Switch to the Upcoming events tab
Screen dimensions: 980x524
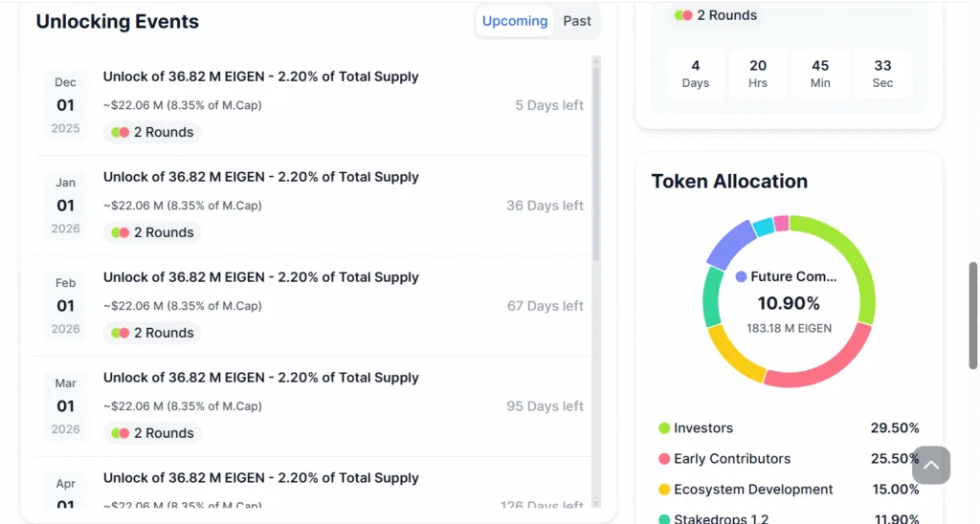pyautogui.click(x=514, y=21)
